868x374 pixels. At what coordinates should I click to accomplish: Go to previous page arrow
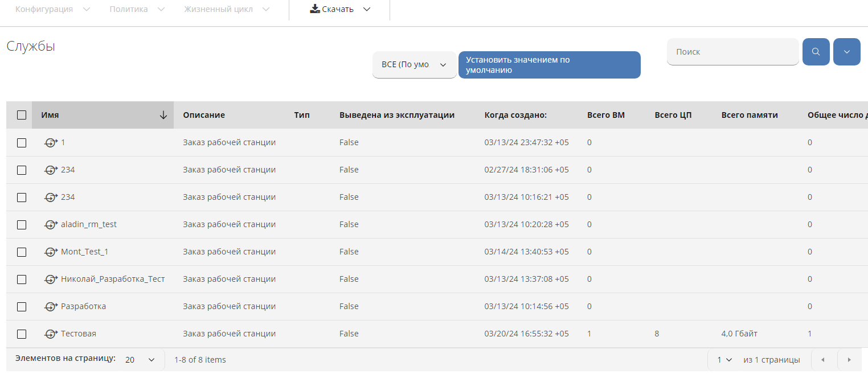coord(822,360)
